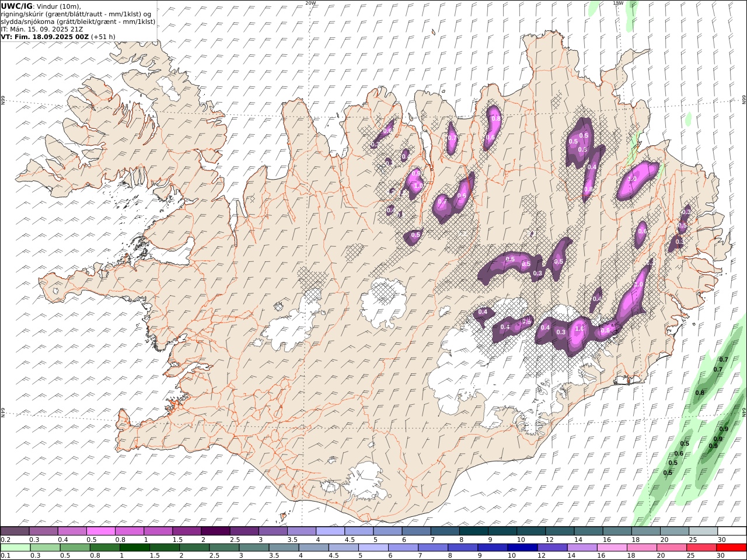The width and height of the screenshot is (747, 560).
Task: Click the "VT: Fim. 18.09.2025 00Z" valid time text
Action: [x=45, y=36]
